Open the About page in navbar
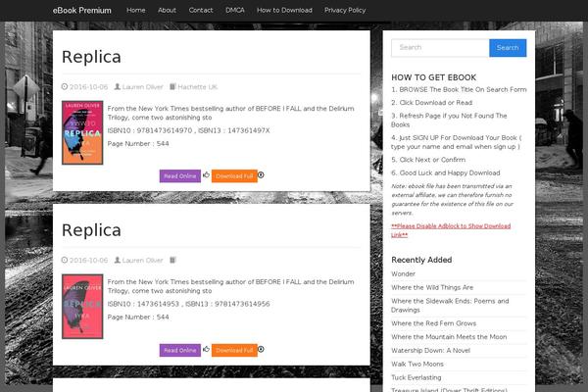The image size is (588, 392). pyautogui.click(x=167, y=10)
